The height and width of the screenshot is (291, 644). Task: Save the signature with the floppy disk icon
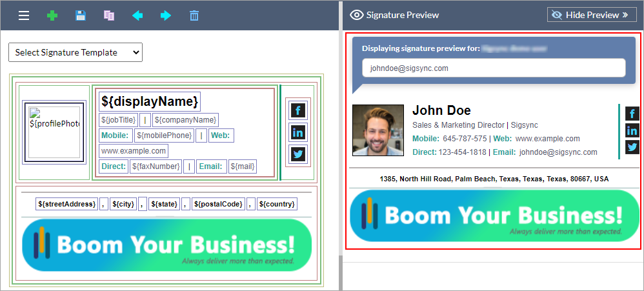coord(81,15)
